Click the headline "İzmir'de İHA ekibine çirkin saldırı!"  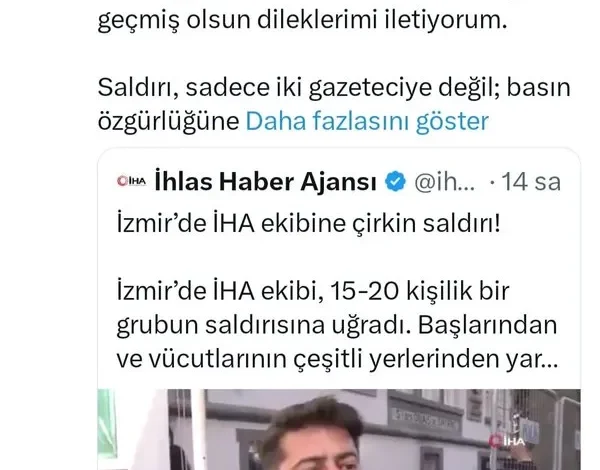click(308, 223)
